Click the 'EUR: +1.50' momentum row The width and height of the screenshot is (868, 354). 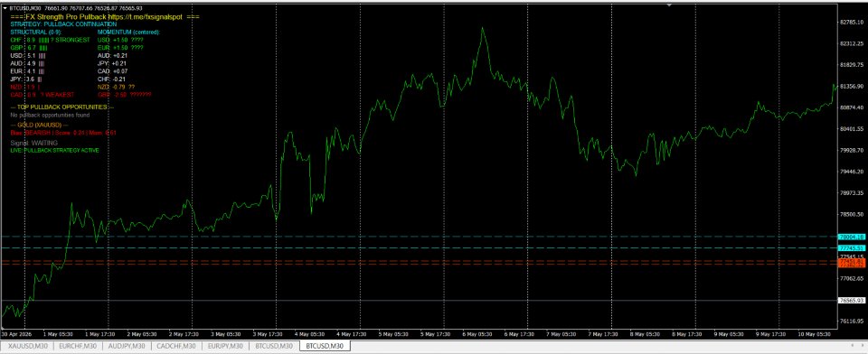coord(120,48)
